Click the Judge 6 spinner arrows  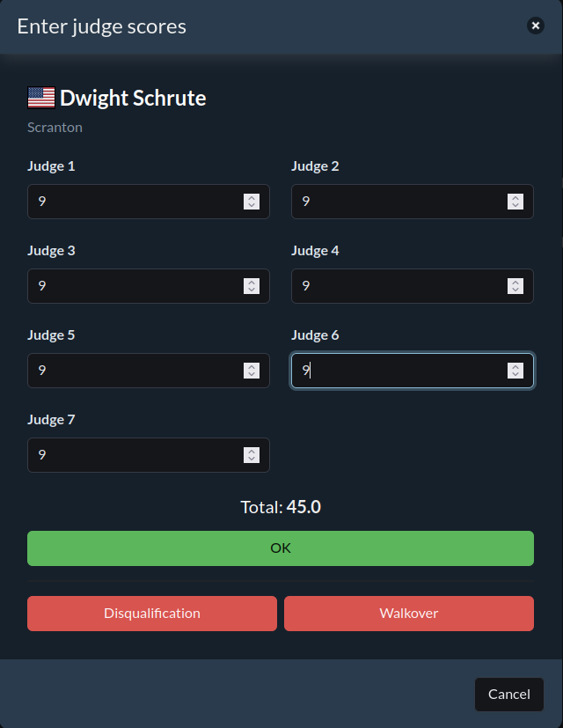pyautogui.click(x=515, y=371)
